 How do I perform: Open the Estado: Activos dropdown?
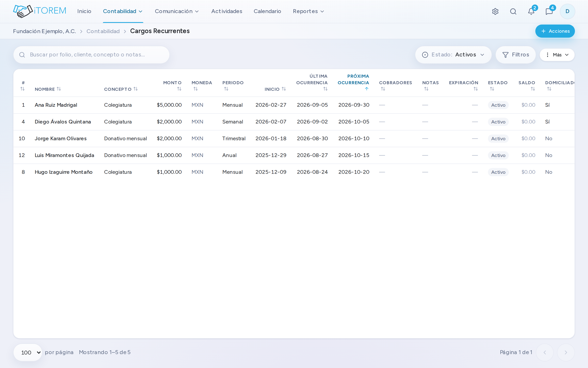(453, 55)
